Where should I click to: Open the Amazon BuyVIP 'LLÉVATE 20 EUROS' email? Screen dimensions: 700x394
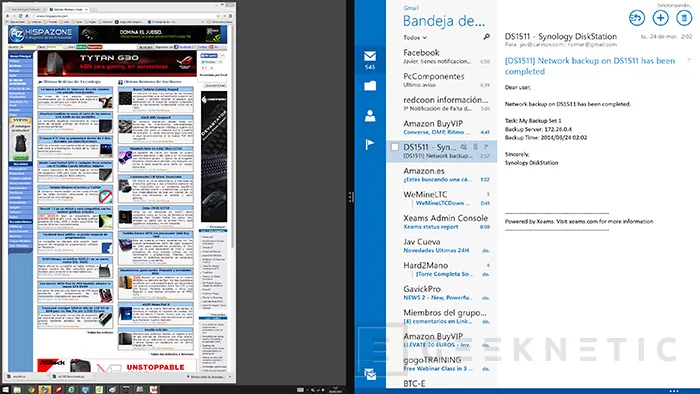point(442,340)
